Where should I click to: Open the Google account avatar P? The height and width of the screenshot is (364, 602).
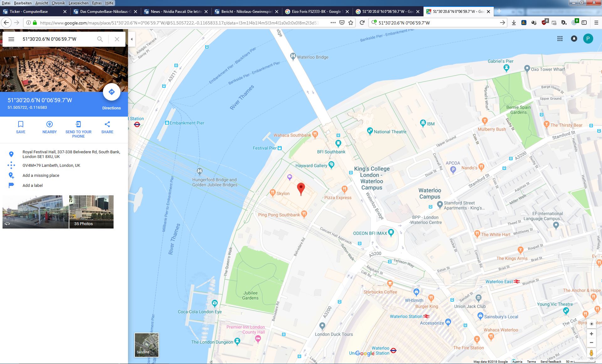coord(588,39)
